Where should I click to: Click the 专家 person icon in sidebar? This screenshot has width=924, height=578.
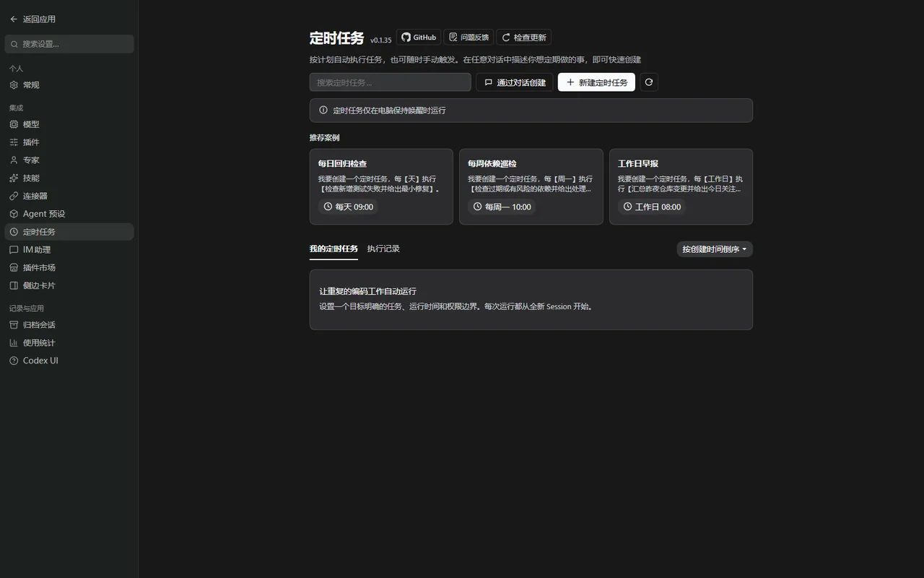point(14,160)
